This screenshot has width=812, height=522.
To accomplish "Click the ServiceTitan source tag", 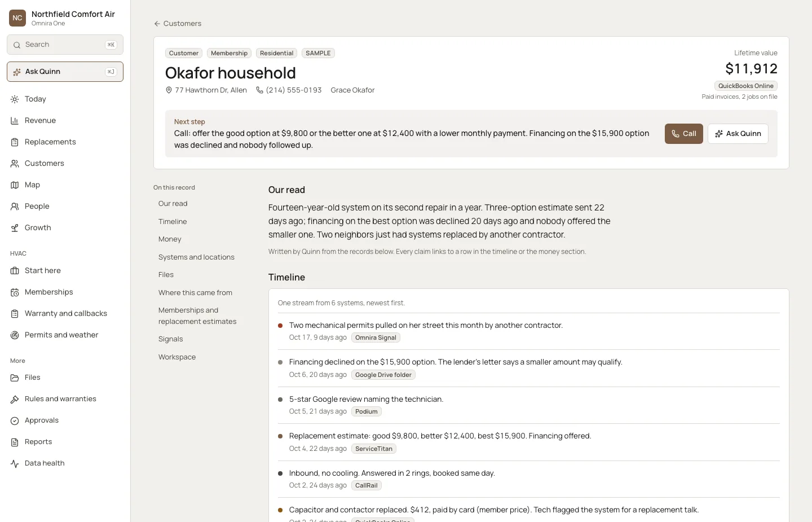I will (374, 449).
